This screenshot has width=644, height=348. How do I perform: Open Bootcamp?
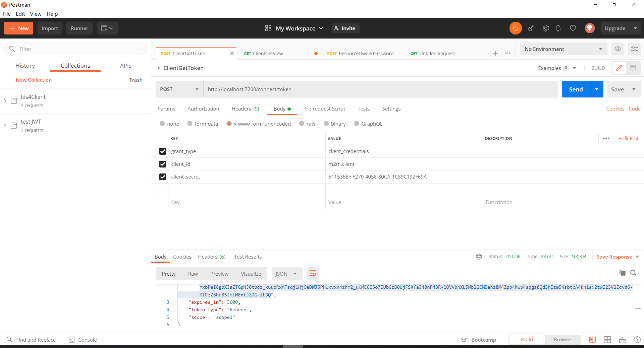coord(479,340)
